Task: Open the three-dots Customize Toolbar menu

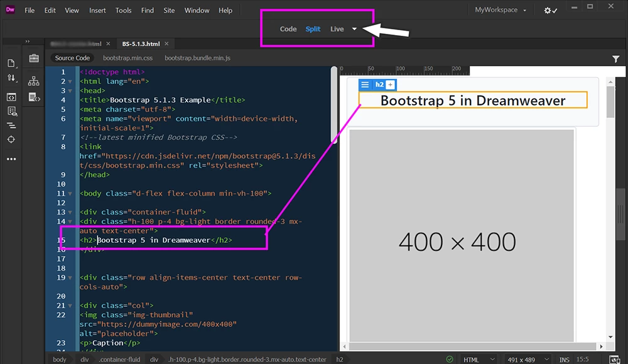Action: click(11, 159)
